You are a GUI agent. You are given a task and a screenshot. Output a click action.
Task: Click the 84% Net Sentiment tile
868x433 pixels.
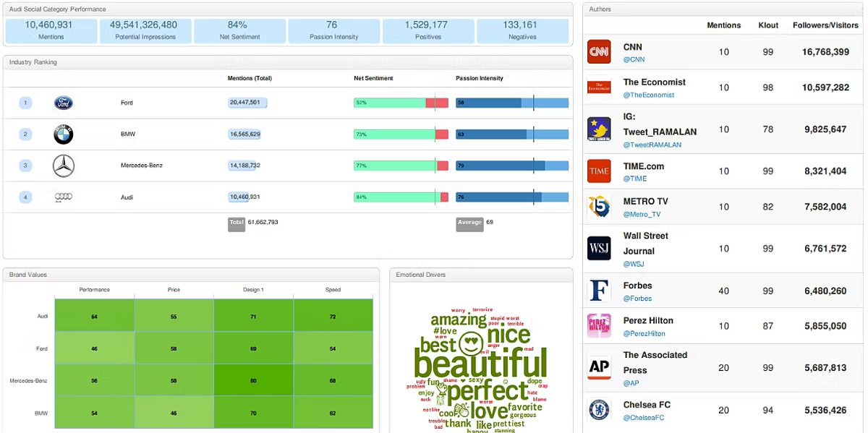(239, 31)
